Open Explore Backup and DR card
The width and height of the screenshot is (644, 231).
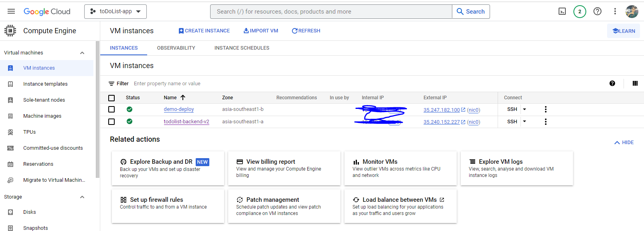click(168, 168)
